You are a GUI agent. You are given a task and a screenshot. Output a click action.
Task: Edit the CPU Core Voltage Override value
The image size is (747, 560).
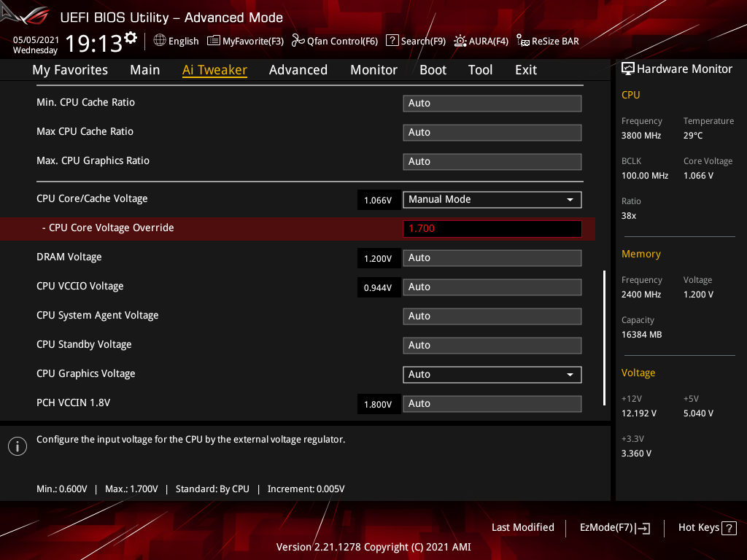(x=492, y=228)
